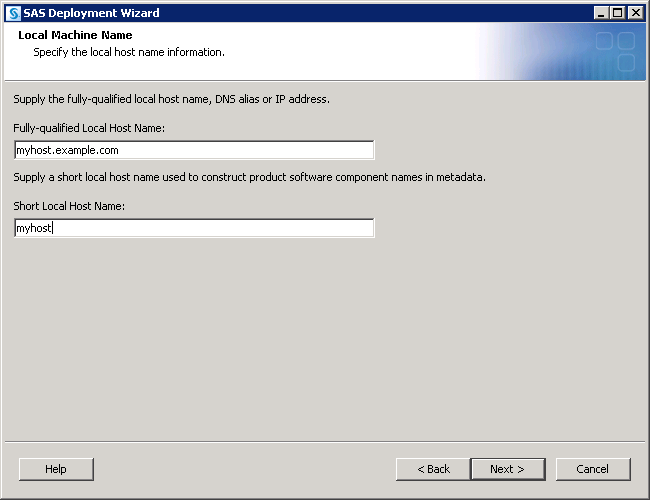Cancel the deployment wizard
This screenshot has width=650, height=500.
(592, 469)
